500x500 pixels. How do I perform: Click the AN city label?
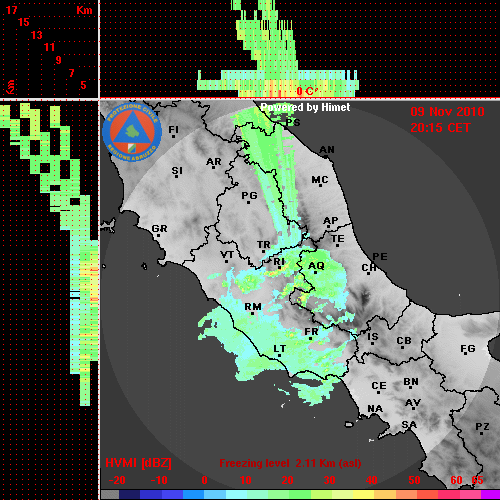[x=327, y=150]
